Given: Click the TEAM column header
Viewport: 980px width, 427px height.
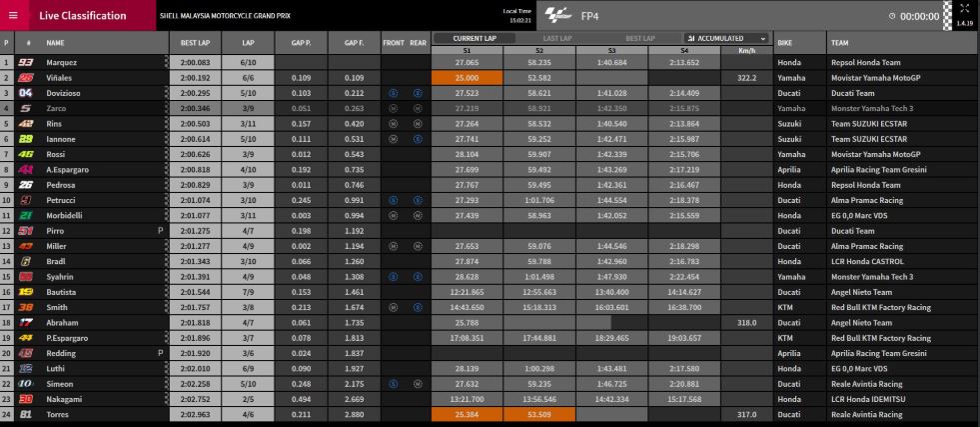Looking at the screenshot, I should pos(839,43).
